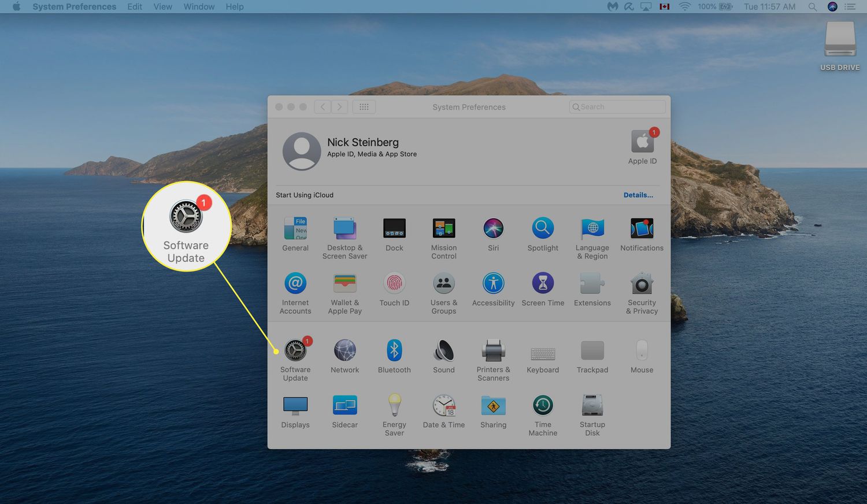Open Mission Control preferences
867x504 pixels.
[x=444, y=229]
